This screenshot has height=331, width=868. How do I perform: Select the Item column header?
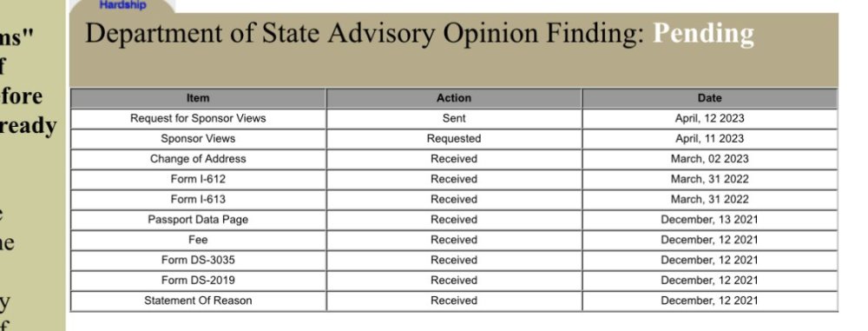pos(198,98)
